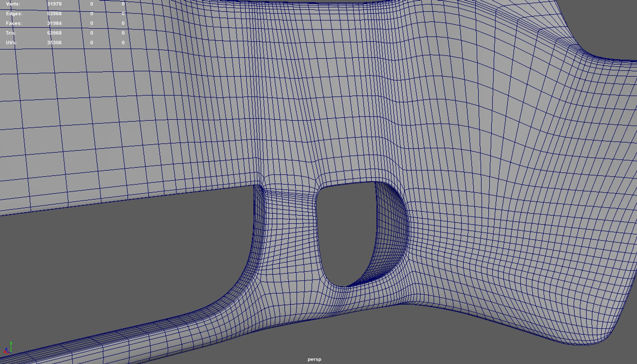
Task: Click the UV count value 35306
Action: tap(54, 43)
